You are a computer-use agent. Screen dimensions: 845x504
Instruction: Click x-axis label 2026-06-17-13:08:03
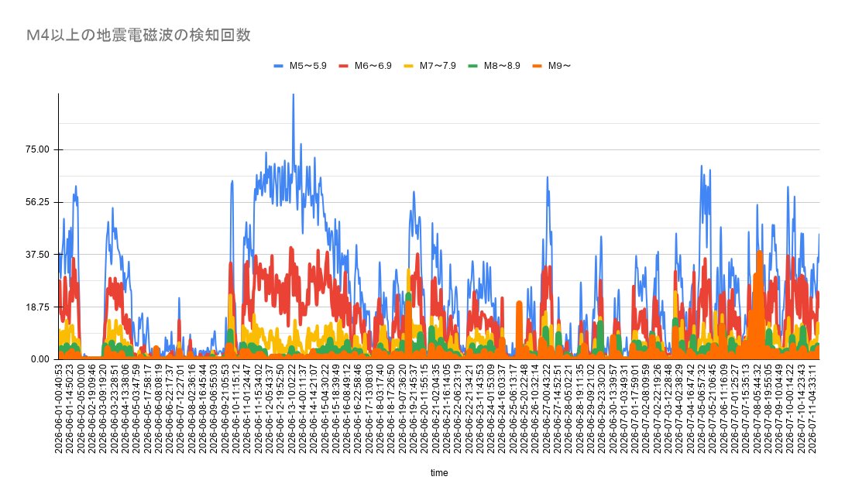click(x=368, y=409)
